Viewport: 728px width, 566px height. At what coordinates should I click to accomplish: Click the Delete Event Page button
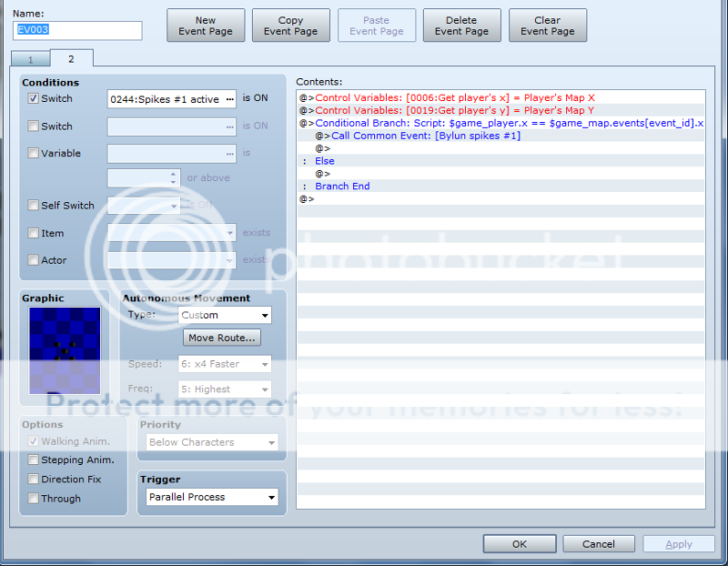click(461, 25)
